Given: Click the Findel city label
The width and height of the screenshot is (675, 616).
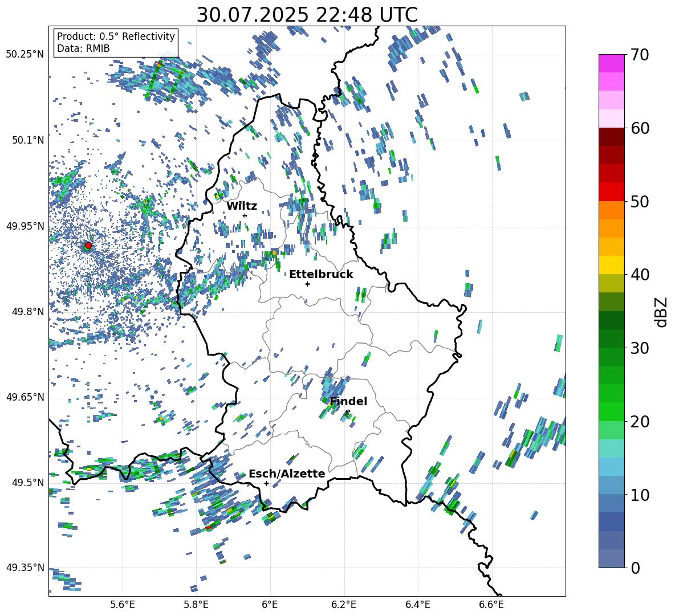Looking at the screenshot, I should point(348,401).
